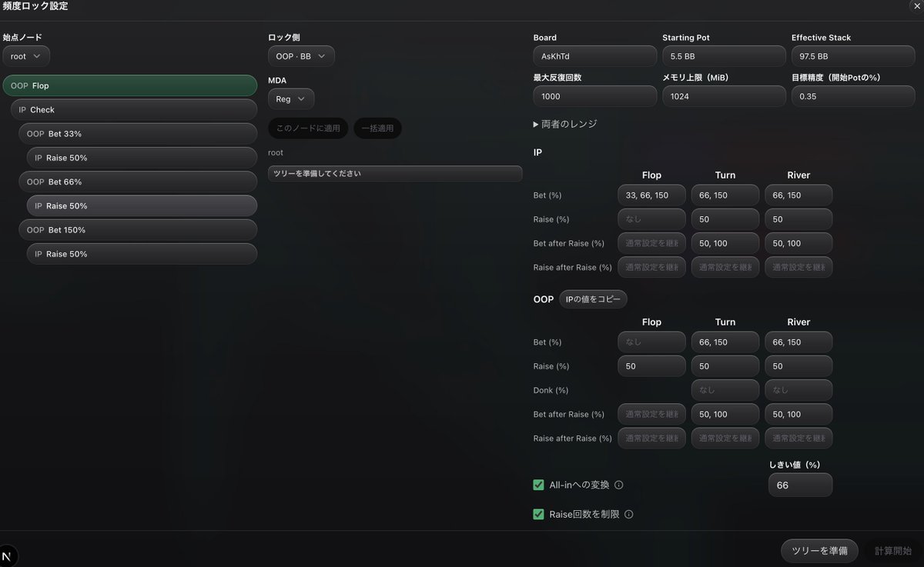The image size is (924, 567).
Task: Toggle the All-inへの変換 checkbox
Action: 539,485
